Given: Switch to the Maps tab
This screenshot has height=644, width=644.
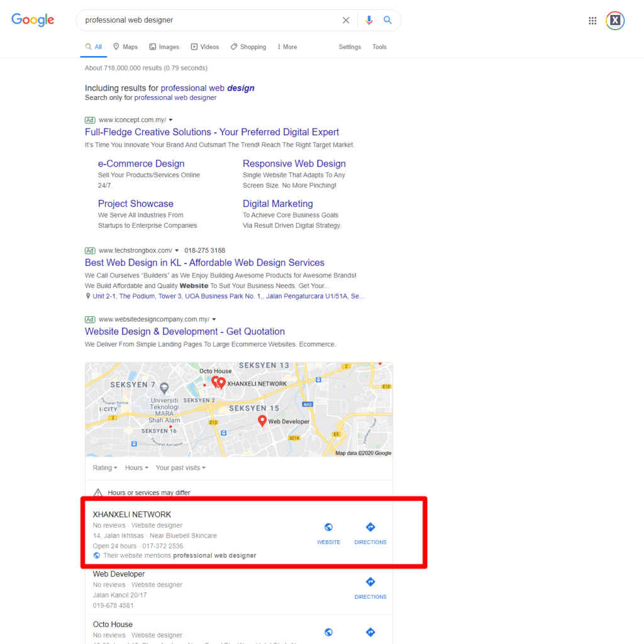Looking at the screenshot, I should [126, 47].
